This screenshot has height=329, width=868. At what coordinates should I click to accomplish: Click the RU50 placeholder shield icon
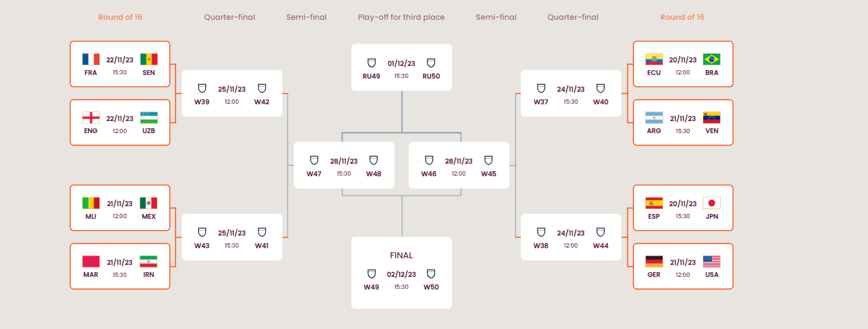coord(430,63)
